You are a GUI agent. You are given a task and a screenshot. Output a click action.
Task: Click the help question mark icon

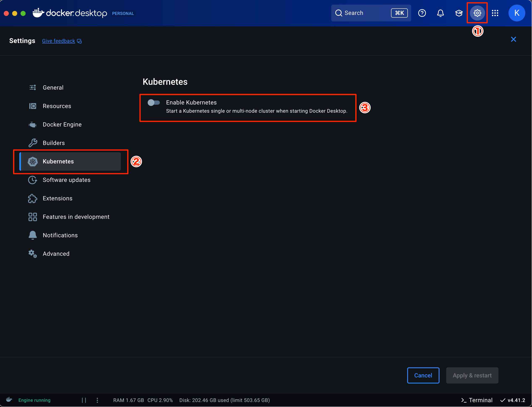pos(422,13)
